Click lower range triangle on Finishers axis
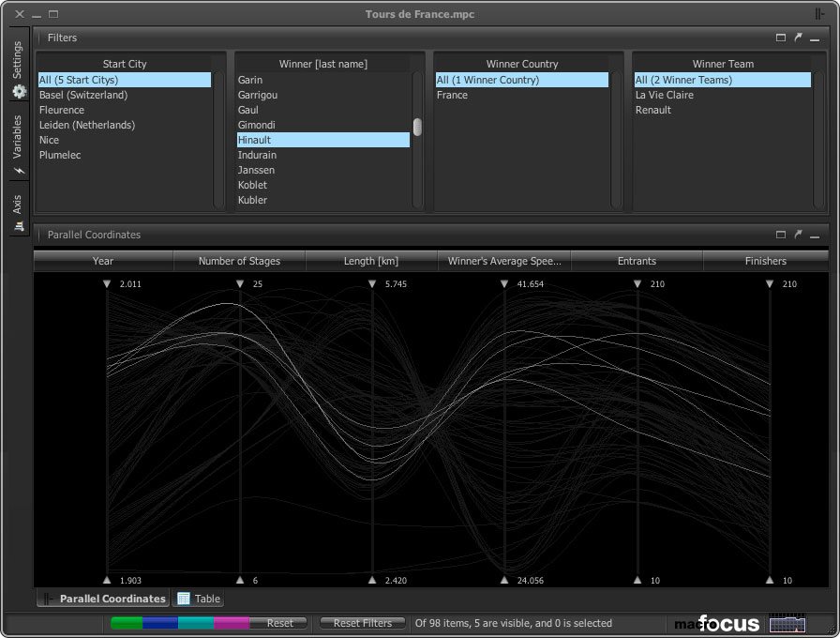 coord(770,580)
